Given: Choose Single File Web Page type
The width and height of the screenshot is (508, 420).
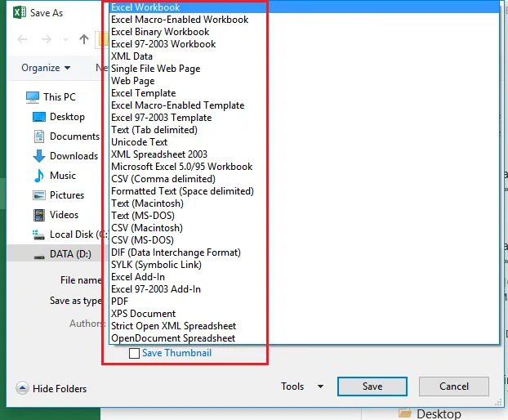Looking at the screenshot, I should [x=304, y=69].
